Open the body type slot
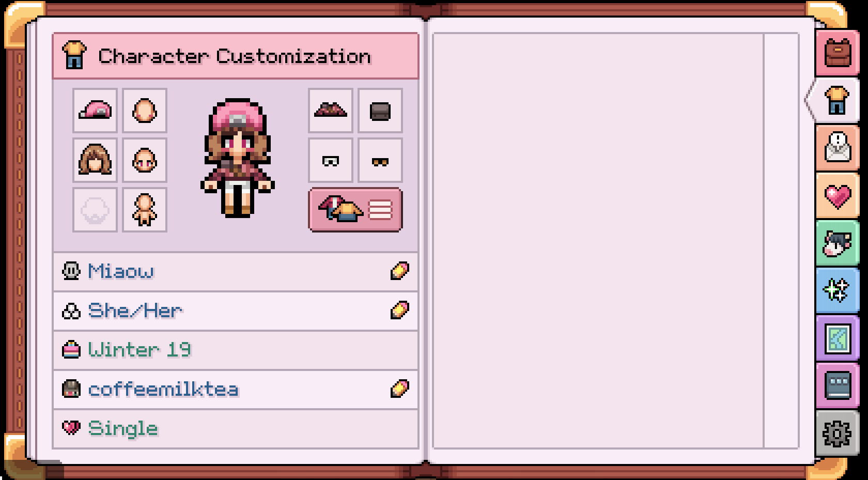 pyautogui.click(x=145, y=210)
